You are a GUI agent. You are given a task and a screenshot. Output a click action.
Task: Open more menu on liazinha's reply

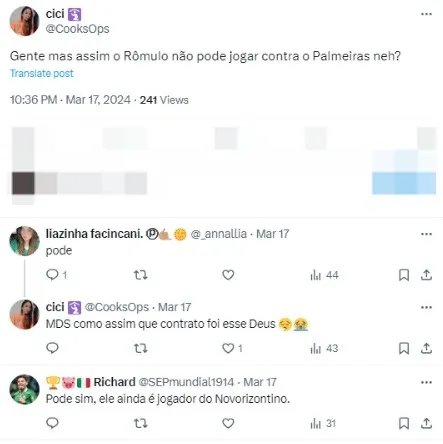(426, 234)
